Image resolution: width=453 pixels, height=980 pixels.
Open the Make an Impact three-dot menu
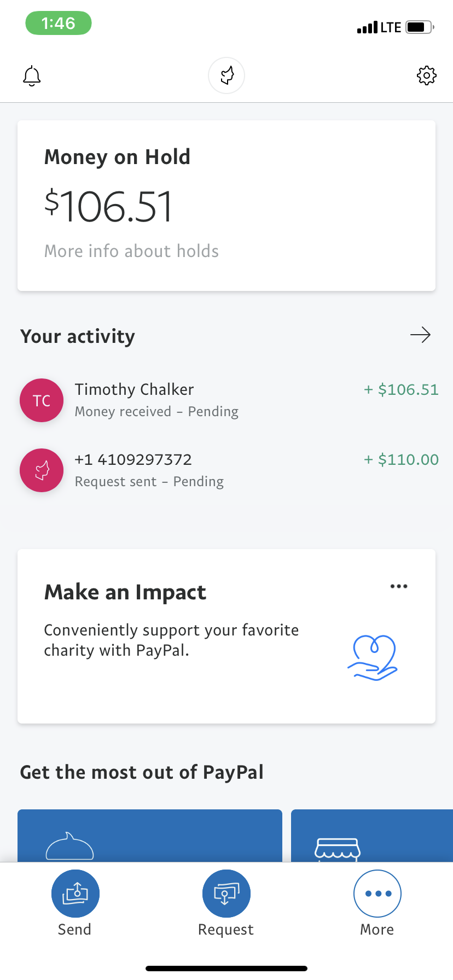pyautogui.click(x=399, y=586)
